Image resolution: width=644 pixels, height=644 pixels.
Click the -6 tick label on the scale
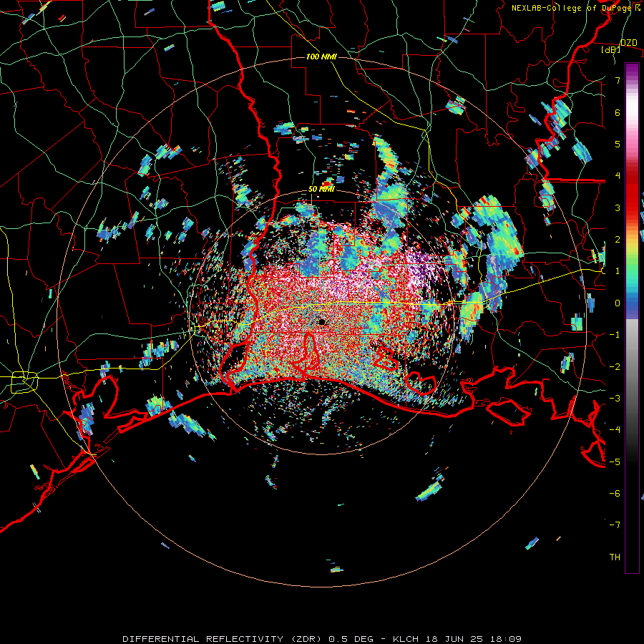[x=615, y=493]
